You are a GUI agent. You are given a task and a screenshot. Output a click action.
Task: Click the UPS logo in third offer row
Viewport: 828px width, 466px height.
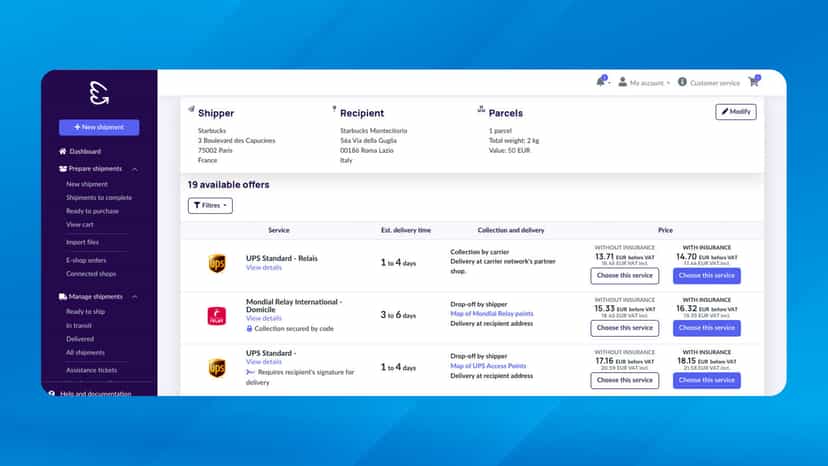217,368
